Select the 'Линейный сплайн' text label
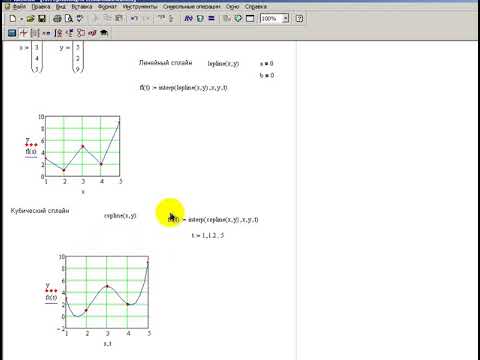The width and height of the screenshot is (480, 360). (x=165, y=62)
